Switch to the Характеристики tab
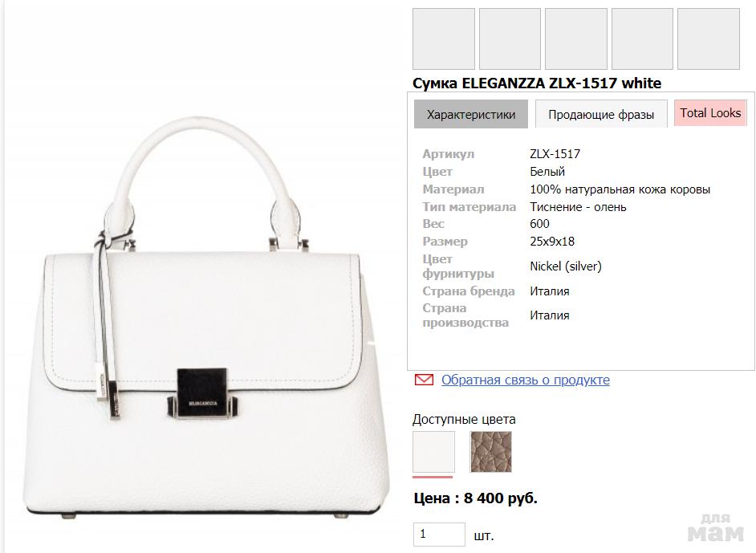This screenshot has height=553, width=756. coord(471,114)
